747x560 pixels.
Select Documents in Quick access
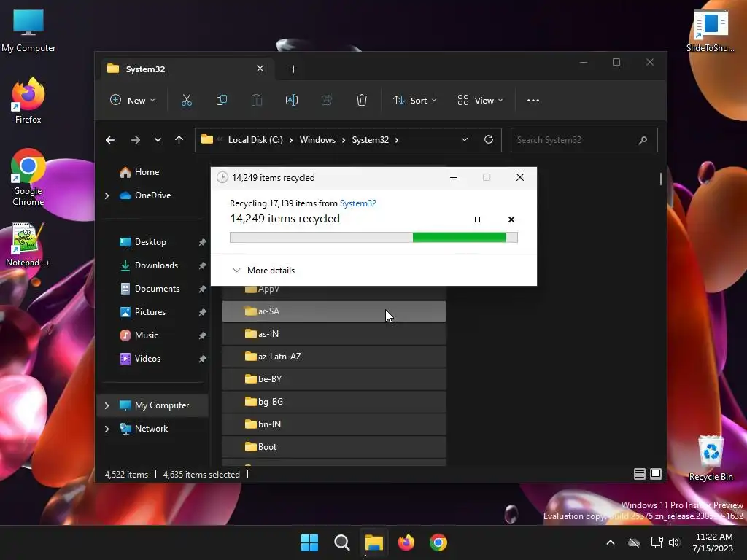pos(157,289)
